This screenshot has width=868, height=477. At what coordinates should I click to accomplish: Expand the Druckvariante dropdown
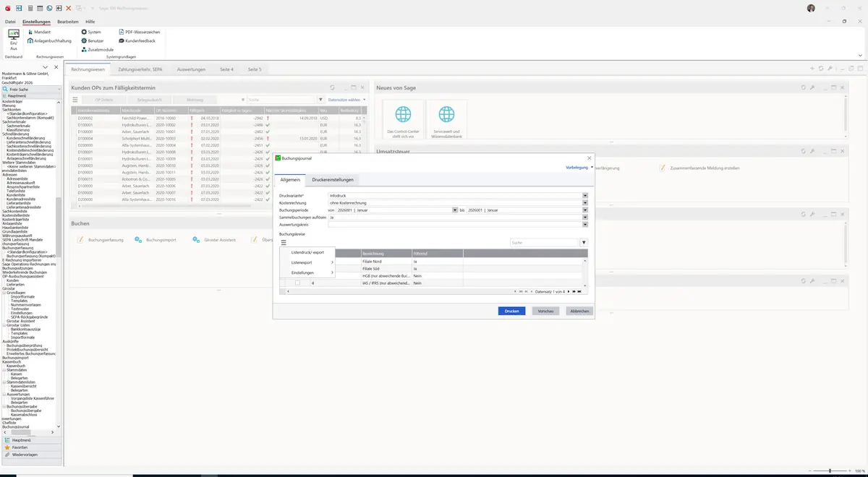point(584,196)
